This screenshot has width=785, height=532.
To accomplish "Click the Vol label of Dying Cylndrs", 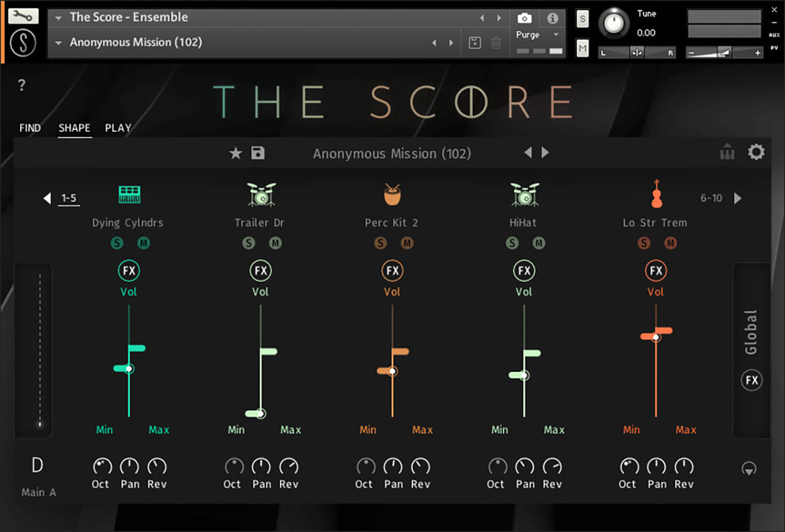I will 129,292.
